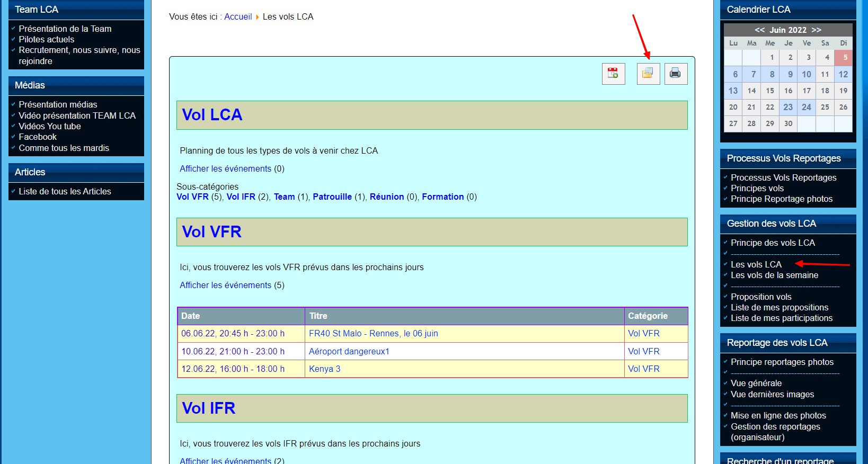The width and height of the screenshot is (868, 464).
Task: Open the categories overview folder icon
Action: (648, 74)
